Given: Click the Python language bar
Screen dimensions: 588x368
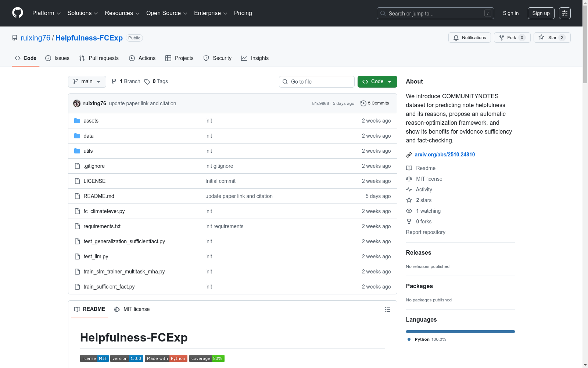Looking at the screenshot, I should [460, 332].
